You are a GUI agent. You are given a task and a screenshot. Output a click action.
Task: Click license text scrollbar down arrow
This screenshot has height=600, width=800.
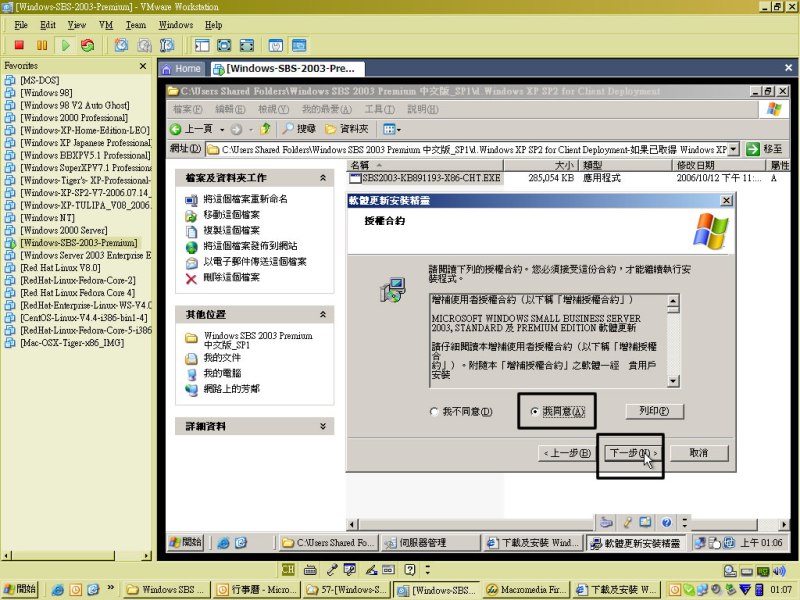click(673, 381)
